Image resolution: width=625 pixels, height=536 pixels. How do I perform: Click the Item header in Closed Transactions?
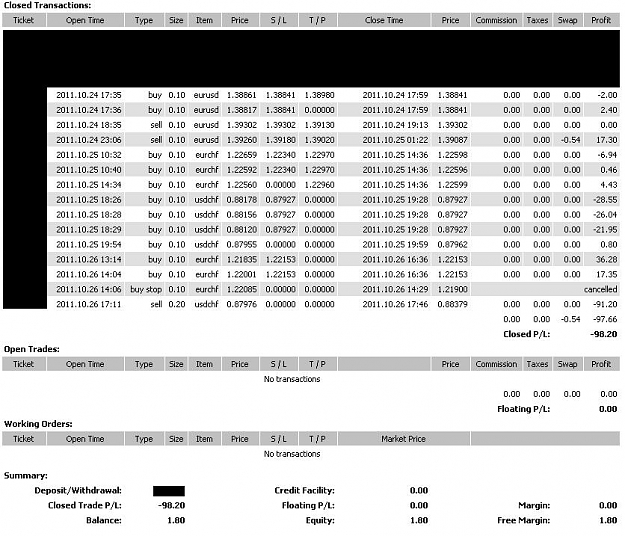[x=204, y=20]
